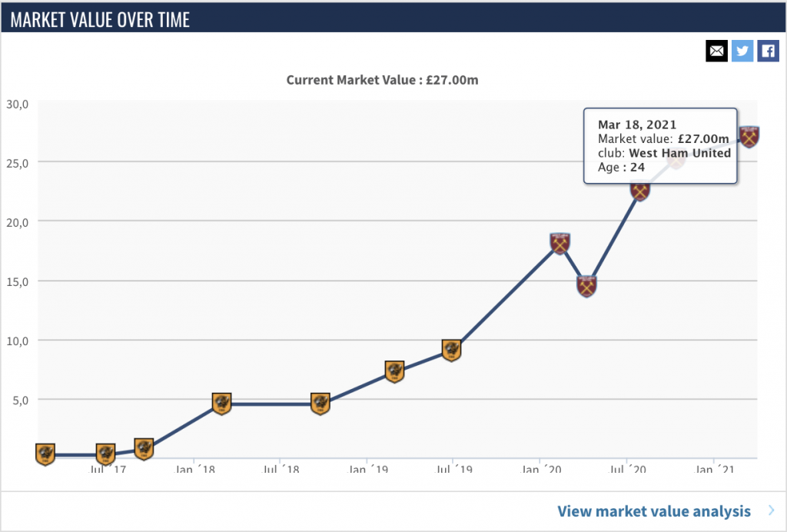
Task: Select the Hull City crest after Jul '18
Action: (x=320, y=403)
